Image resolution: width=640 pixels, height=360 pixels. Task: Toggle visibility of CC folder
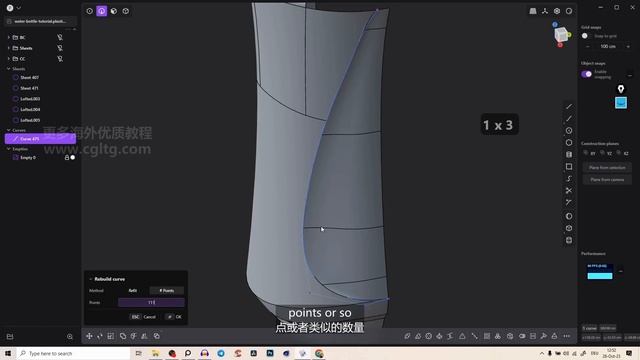click(x=60, y=58)
